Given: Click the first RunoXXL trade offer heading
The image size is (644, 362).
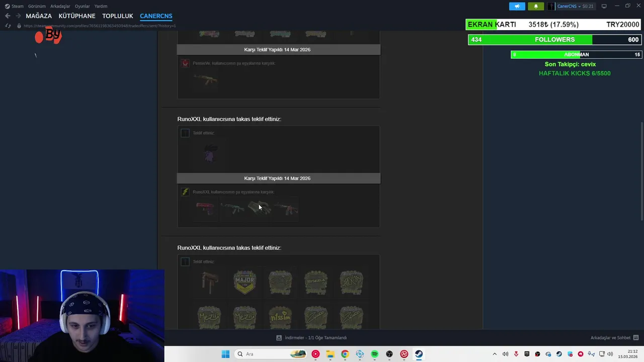Looking at the screenshot, I should pos(229,119).
